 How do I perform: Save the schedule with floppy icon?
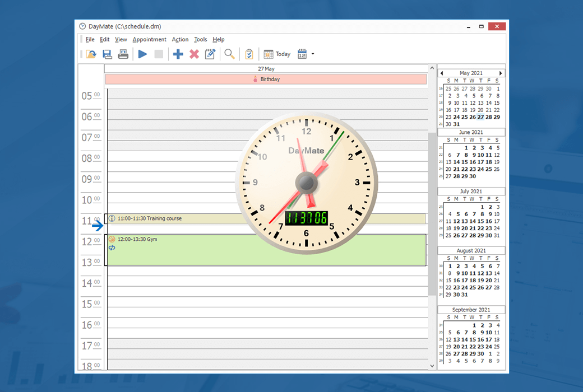pos(107,54)
